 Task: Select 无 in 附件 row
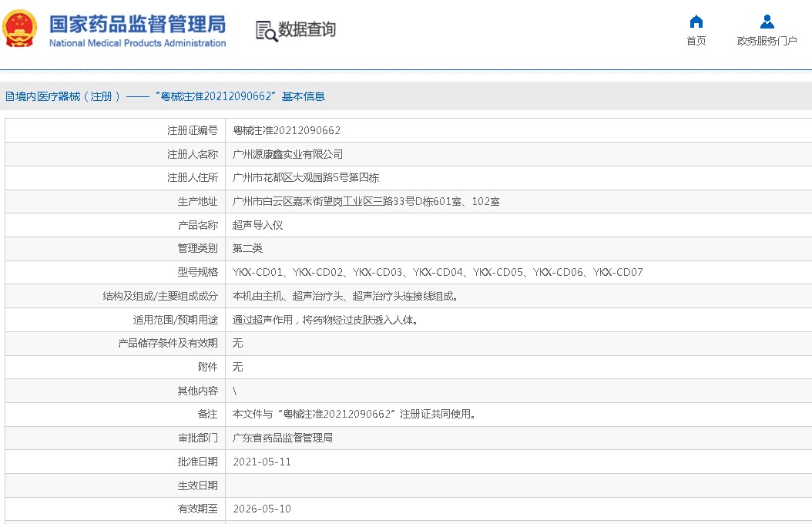point(238,367)
